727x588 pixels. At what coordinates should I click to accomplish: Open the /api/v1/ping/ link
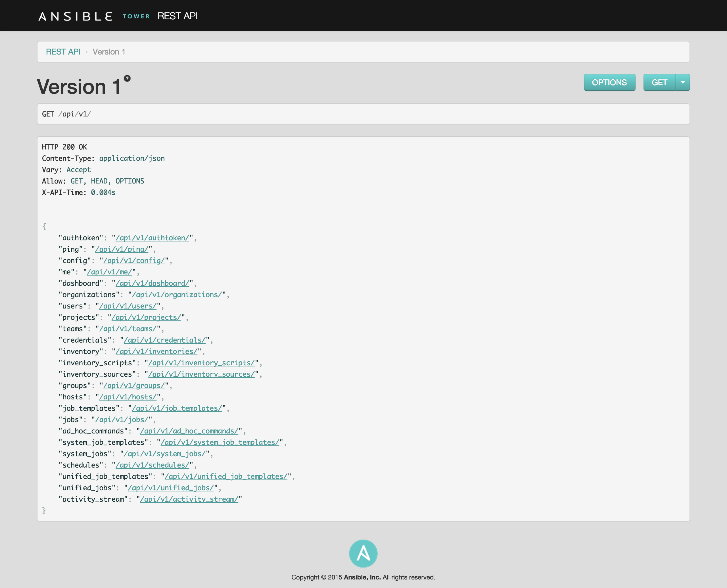pos(122,249)
